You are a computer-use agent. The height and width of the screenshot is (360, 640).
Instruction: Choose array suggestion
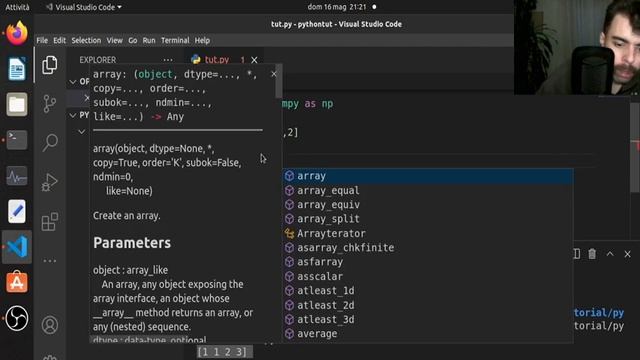click(x=428, y=176)
